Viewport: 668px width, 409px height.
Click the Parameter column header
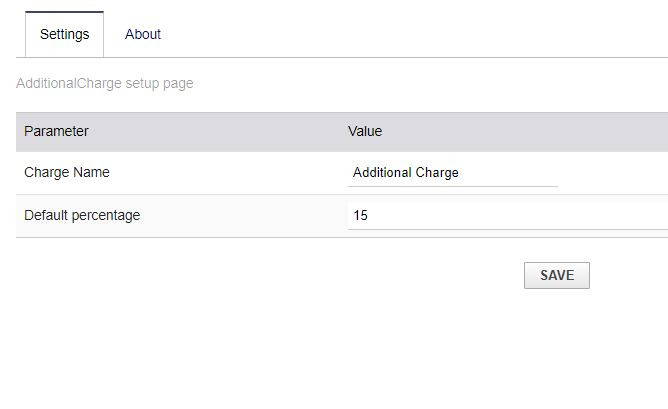pyautogui.click(x=56, y=131)
